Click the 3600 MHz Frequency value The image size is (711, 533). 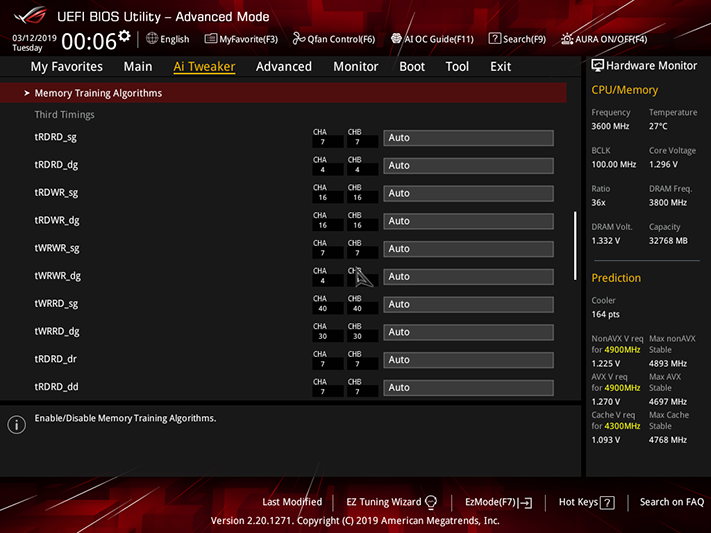tap(610, 126)
